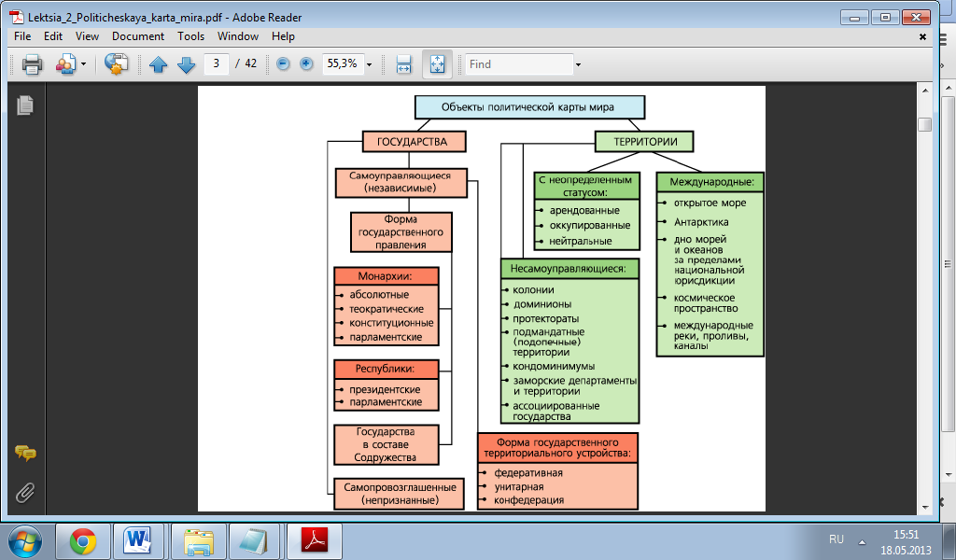Viewport: 956px width, 560px height.
Task: Open the View menu
Action: 87,36
